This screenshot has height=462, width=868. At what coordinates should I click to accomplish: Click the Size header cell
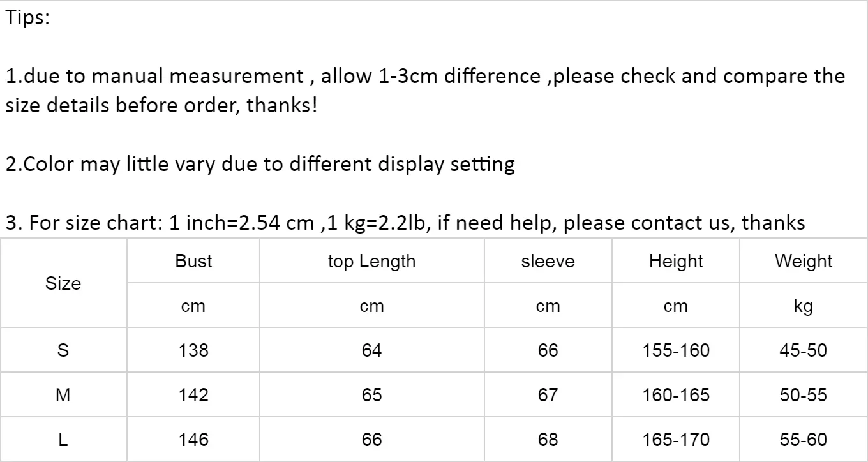63,283
